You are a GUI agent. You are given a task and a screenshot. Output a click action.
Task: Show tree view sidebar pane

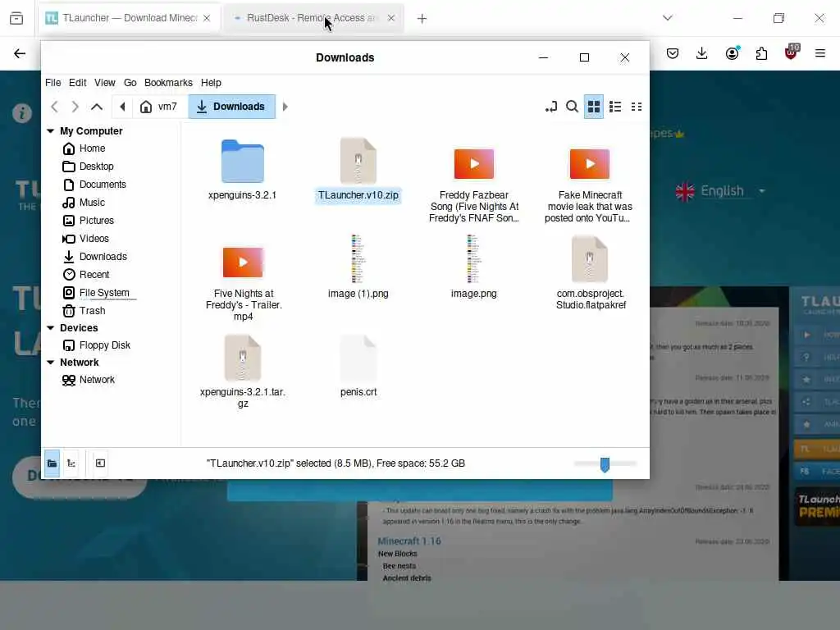tap(71, 463)
